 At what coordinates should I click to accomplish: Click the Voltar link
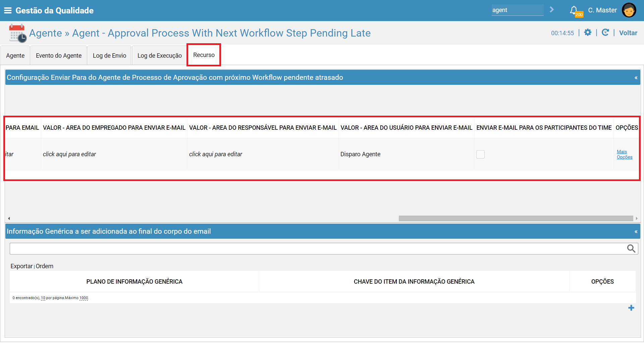pos(628,33)
